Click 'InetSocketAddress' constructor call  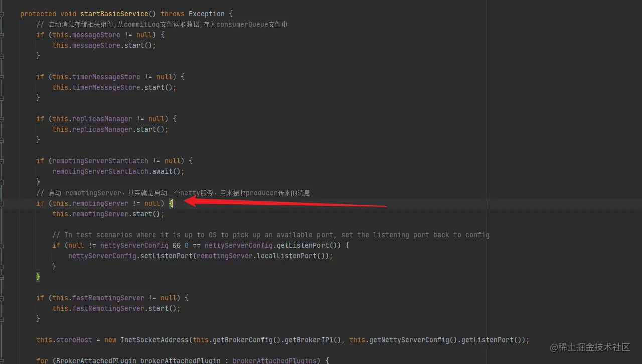click(x=154, y=340)
